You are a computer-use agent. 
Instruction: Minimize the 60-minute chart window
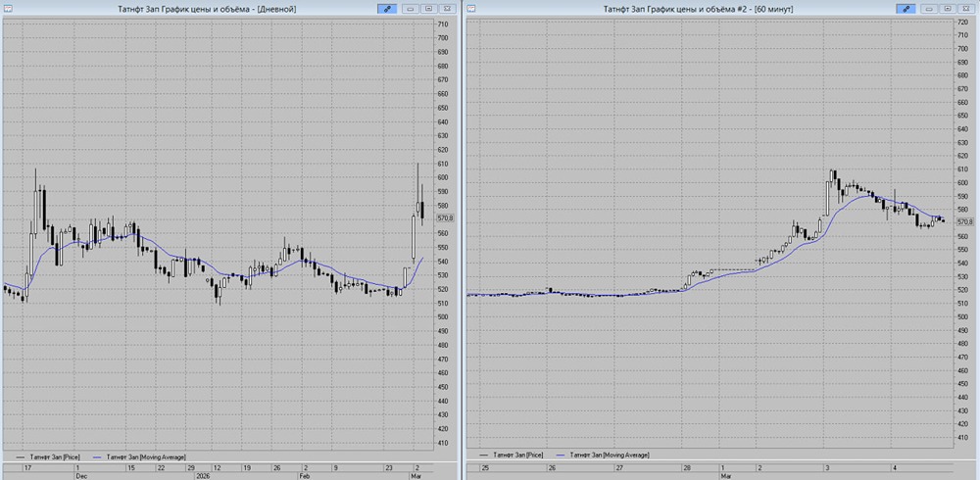[x=929, y=9]
